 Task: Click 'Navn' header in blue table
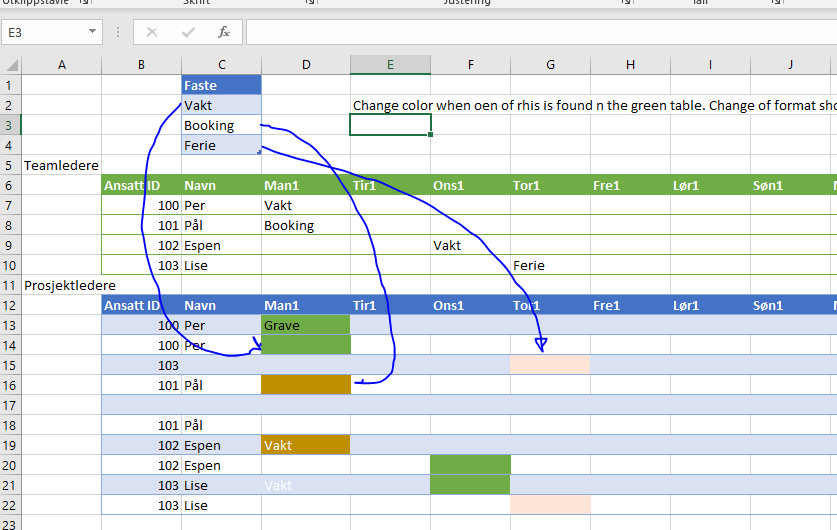(x=222, y=305)
